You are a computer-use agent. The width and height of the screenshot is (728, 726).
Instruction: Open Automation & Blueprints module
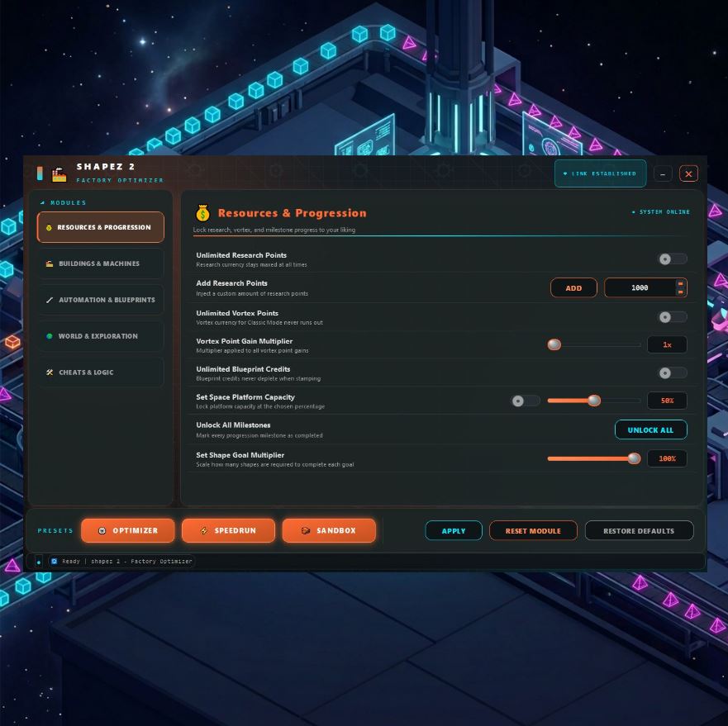101,300
